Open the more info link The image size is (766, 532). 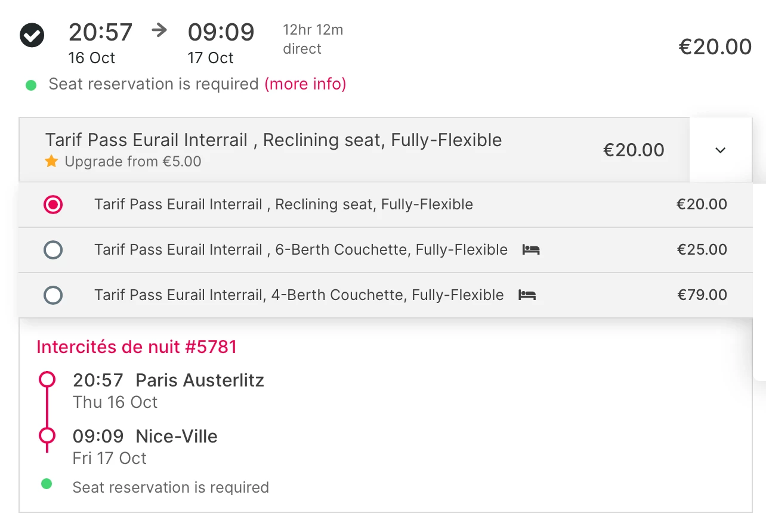click(305, 84)
